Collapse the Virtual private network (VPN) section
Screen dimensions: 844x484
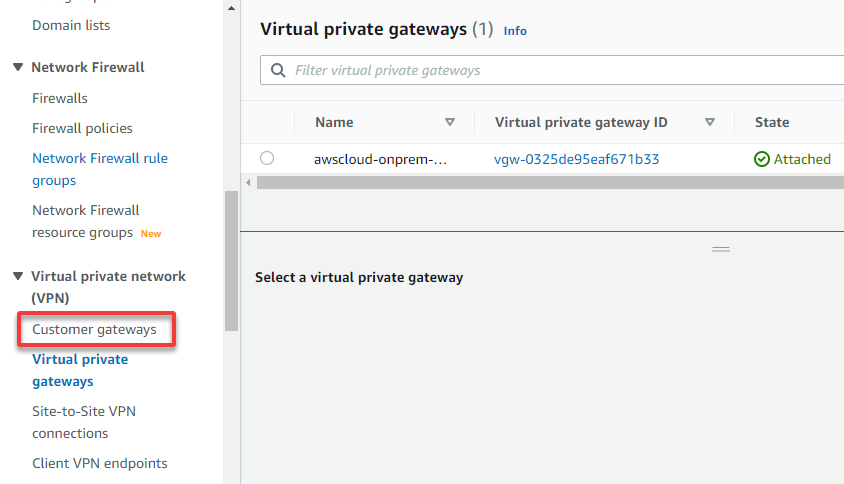[x=18, y=276]
